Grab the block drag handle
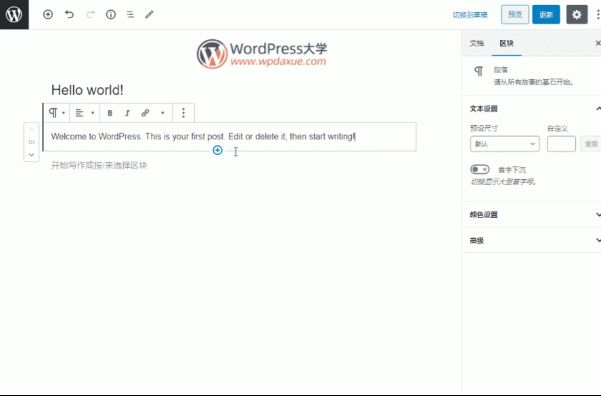 pyautogui.click(x=31, y=142)
